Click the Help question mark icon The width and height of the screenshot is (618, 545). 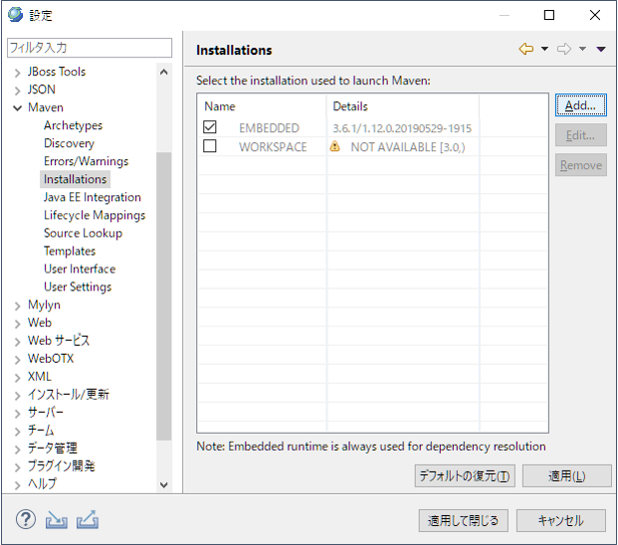pyautogui.click(x=26, y=519)
